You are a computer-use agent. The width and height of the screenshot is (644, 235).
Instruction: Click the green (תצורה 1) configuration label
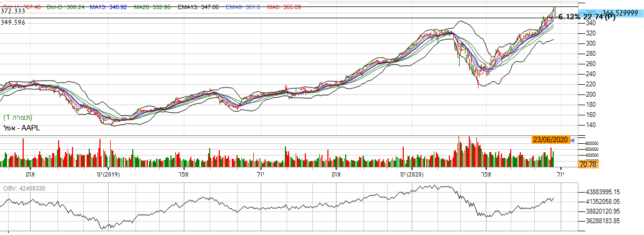click(x=20, y=117)
